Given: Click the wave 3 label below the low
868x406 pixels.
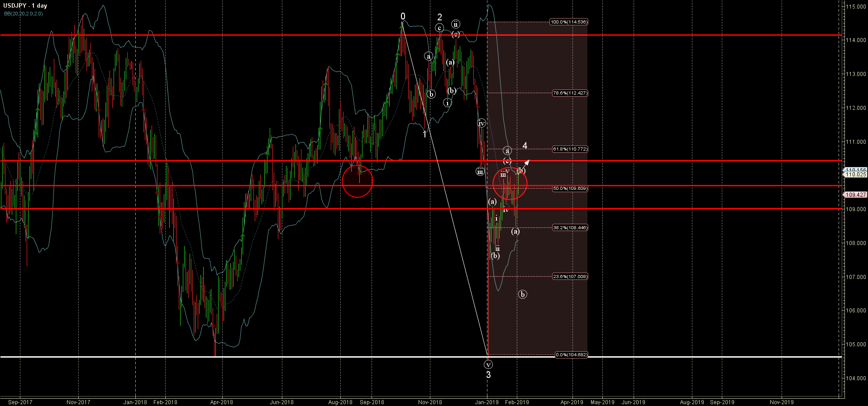Looking at the screenshot, I should (488, 374).
